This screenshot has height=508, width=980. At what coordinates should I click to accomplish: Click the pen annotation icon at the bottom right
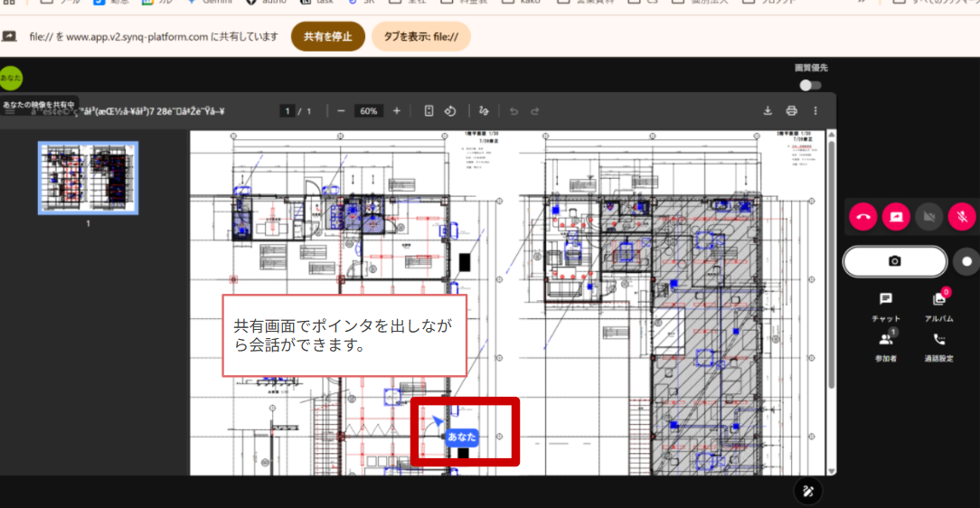[x=808, y=491]
